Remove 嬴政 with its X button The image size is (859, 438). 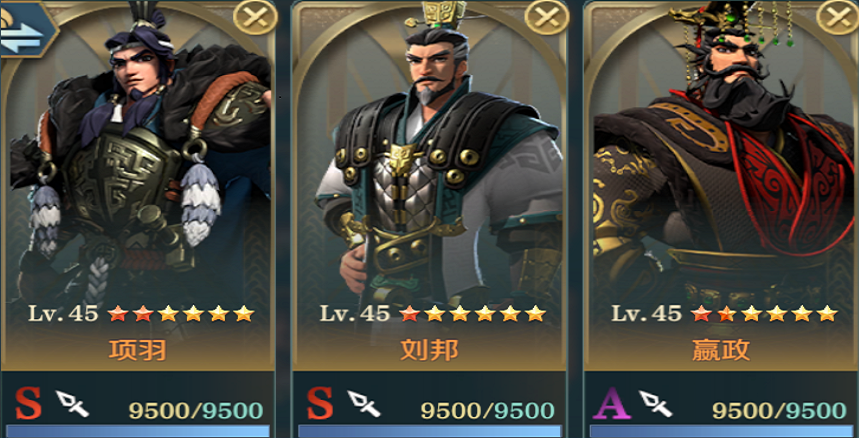(837, 17)
